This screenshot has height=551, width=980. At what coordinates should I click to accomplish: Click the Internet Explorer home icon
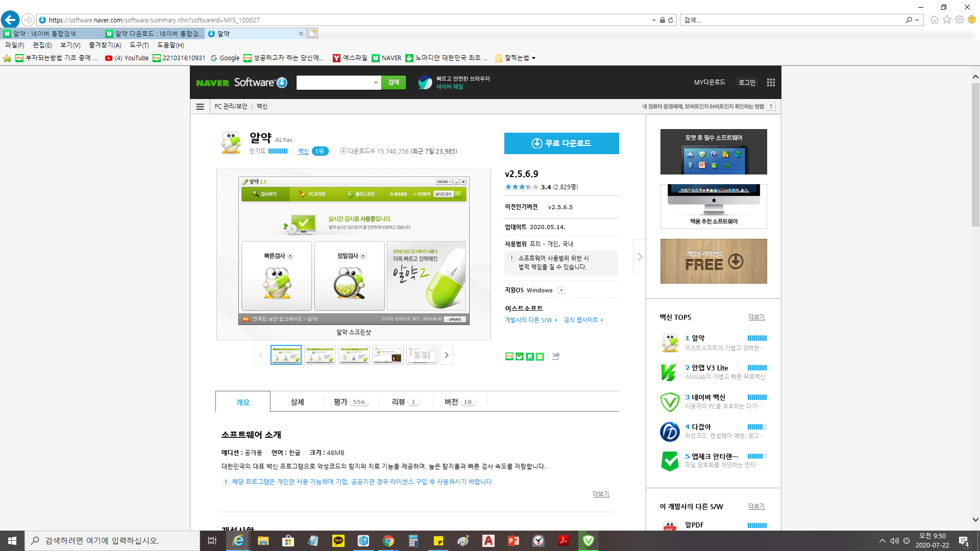(x=934, y=20)
